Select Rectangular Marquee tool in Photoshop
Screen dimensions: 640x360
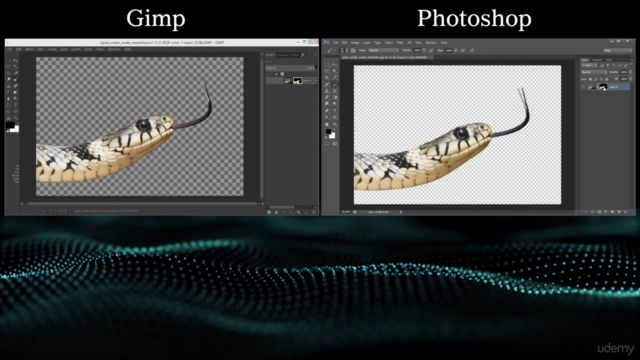click(327, 64)
